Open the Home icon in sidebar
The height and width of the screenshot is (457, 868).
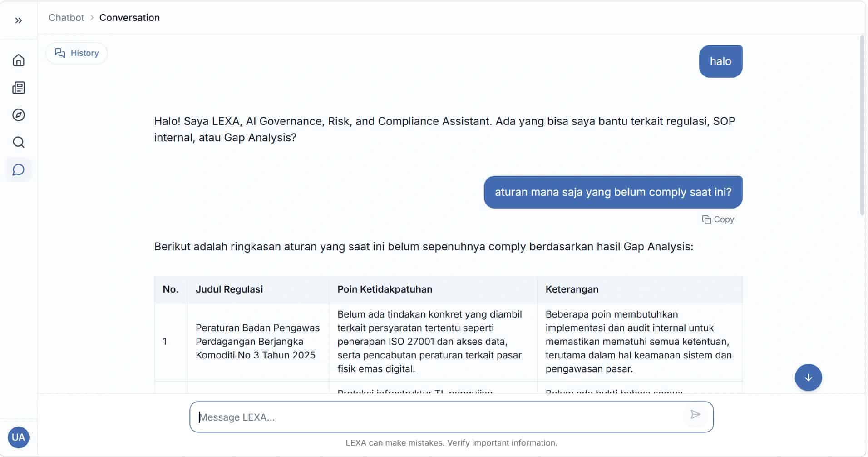tap(19, 60)
